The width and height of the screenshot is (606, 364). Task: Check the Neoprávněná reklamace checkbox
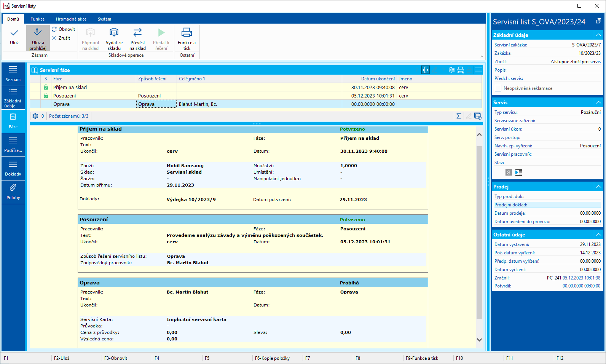[x=498, y=88]
